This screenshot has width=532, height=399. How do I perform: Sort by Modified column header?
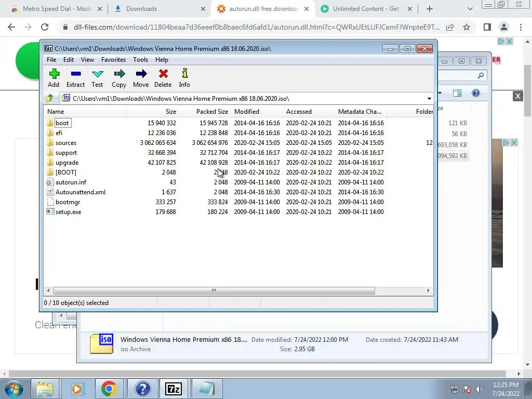pos(257,111)
